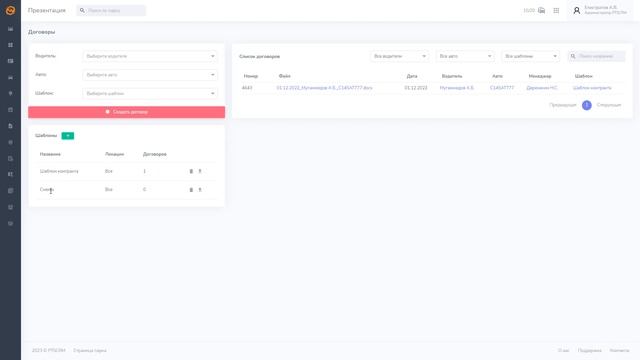Click the magnifier icon in the top search field
The width and height of the screenshot is (640, 360).
[x=82, y=10]
